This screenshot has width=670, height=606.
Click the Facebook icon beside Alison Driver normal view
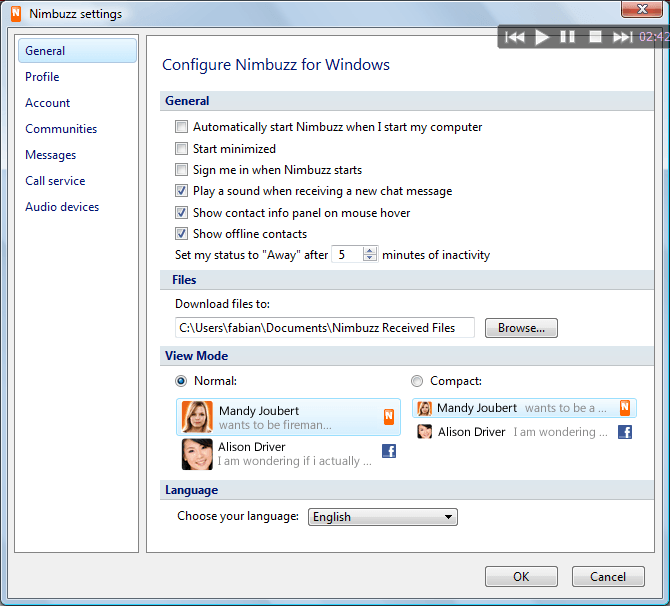click(x=389, y=451)
